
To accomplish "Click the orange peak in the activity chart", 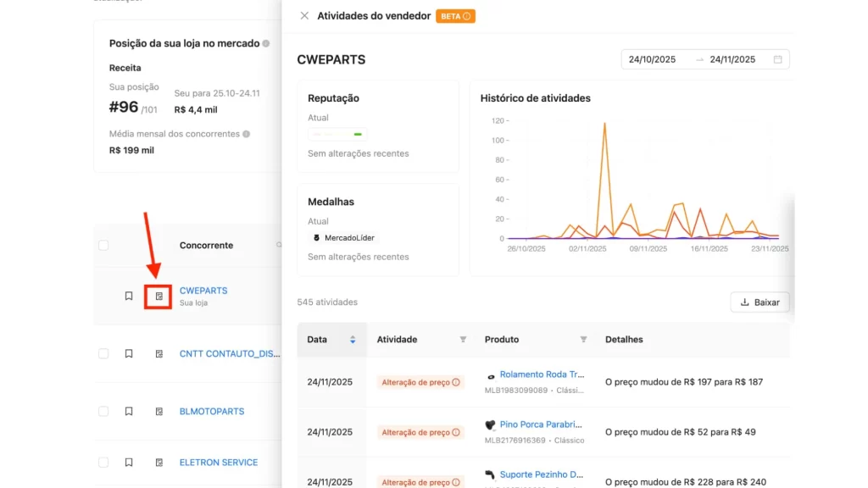I will (605, 125).
